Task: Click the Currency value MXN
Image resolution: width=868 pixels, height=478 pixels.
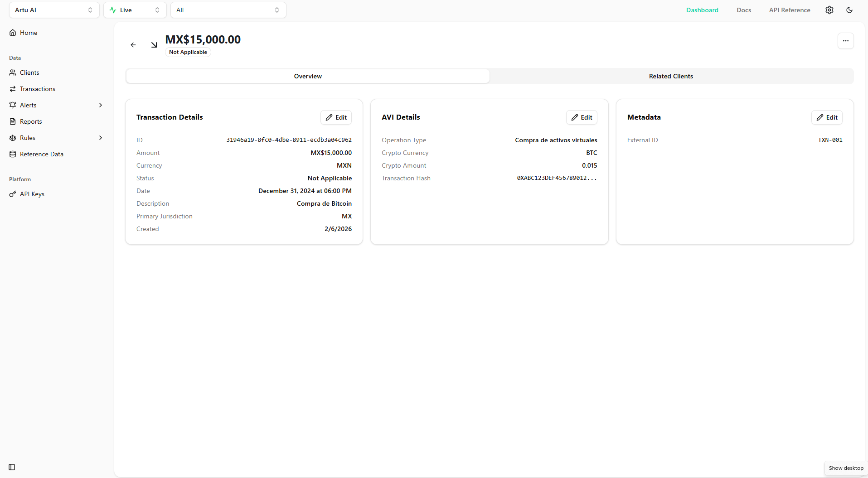Action: (344, 165)
